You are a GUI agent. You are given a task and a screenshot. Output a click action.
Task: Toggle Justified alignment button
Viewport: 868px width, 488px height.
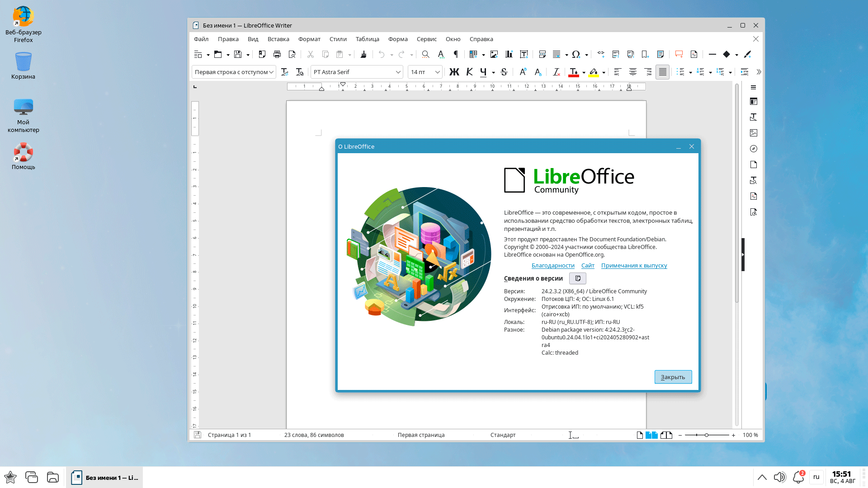point(662,72)
